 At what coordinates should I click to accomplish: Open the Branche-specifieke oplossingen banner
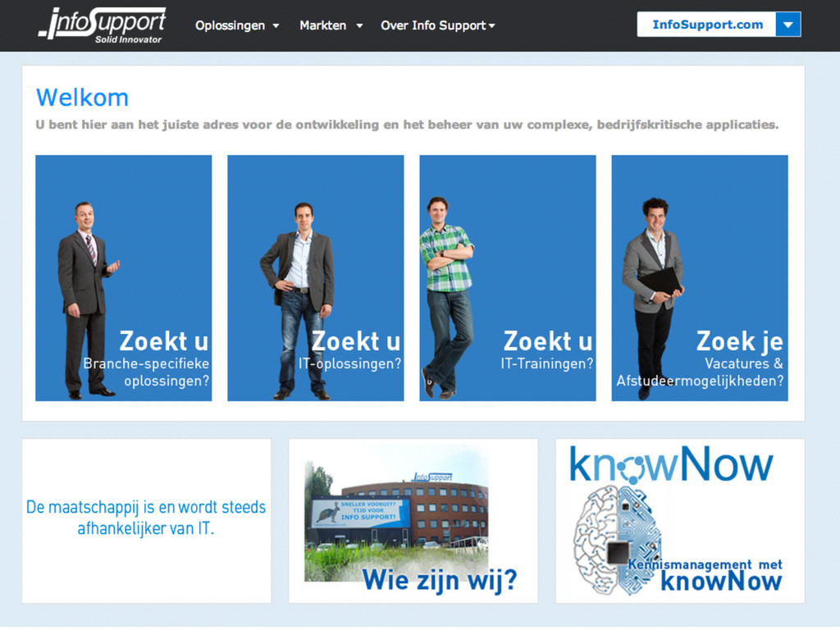pyautogui.click(x=124, y=278)
